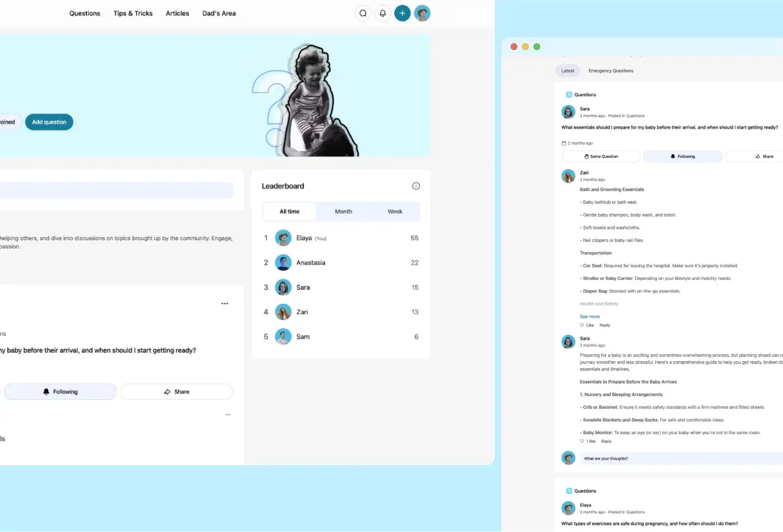
Task: Open three-dot menu above question post
Action: pos(225,304)
